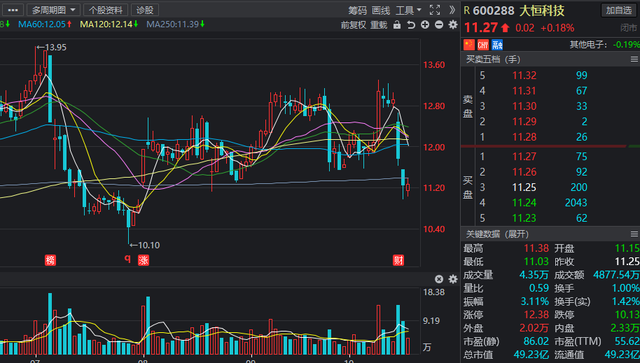Viewport: 640px width, 363px height.
Task: Click the blue 融 margin badge
Action: coord(497,44)
